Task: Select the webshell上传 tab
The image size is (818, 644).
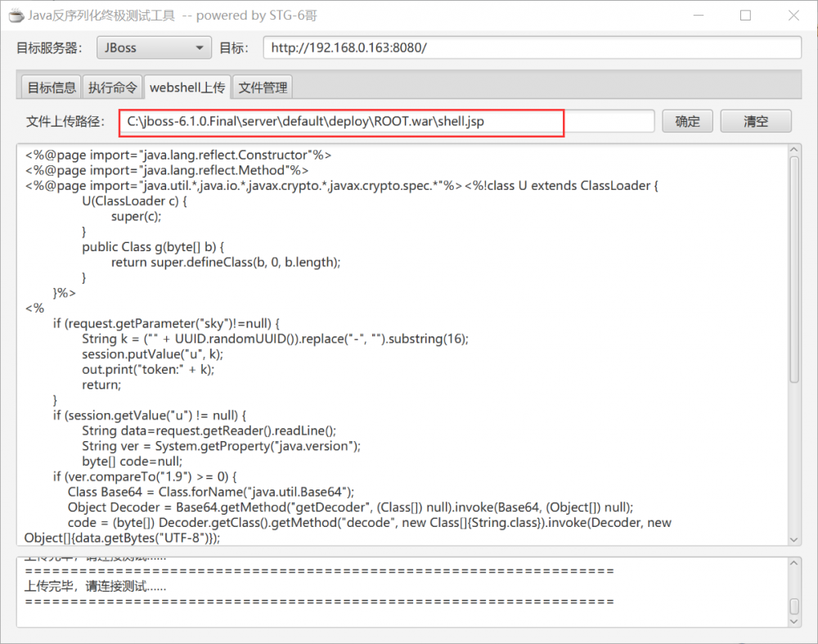Action: point(187,87)
